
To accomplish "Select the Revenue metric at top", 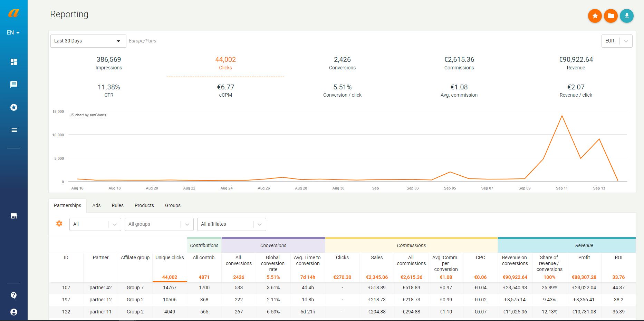I will [576, 63].
